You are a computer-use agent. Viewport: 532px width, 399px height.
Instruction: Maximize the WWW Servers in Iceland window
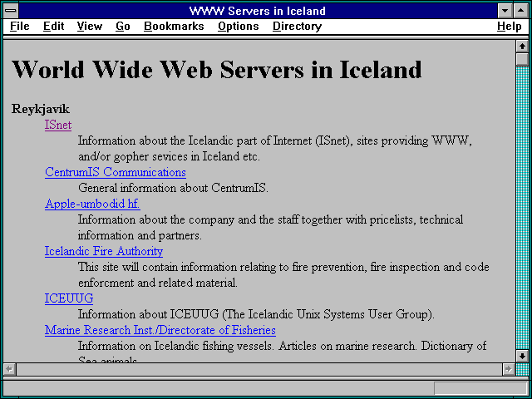pos(521,11)
